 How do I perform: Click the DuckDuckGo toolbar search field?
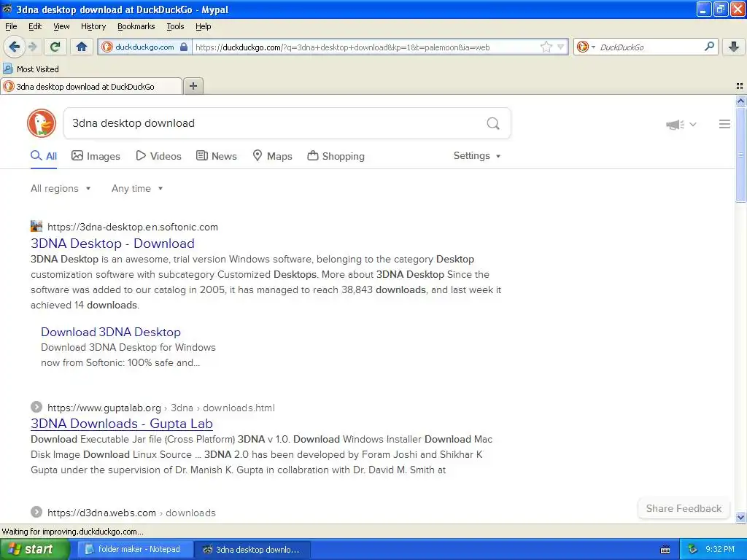click(x=650, y=47)
